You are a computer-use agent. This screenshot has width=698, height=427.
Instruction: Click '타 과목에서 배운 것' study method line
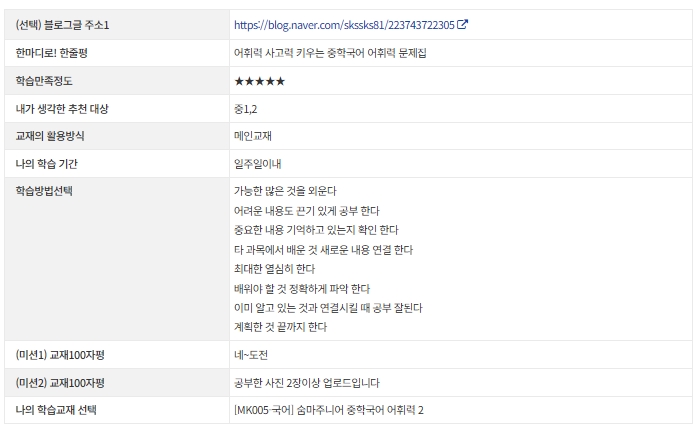[324, 250]
